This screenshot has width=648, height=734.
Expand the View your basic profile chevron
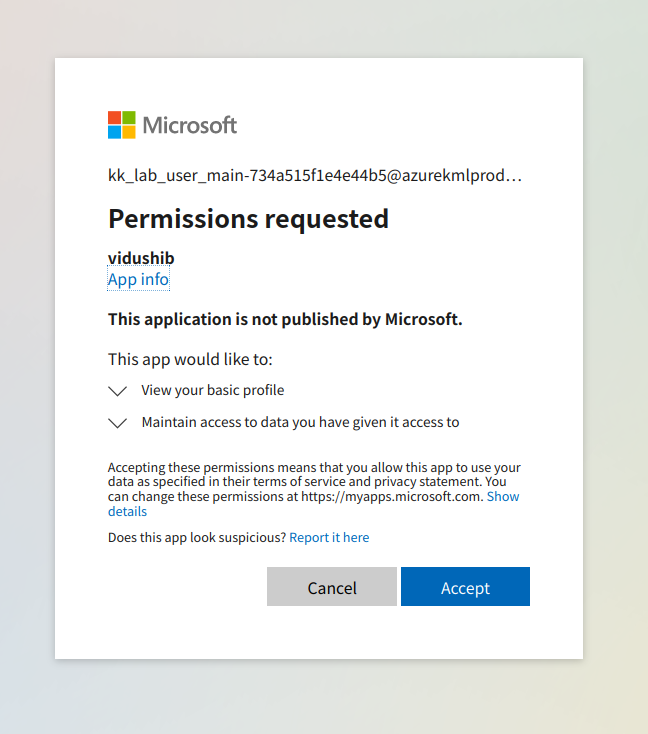pos(118,391)
